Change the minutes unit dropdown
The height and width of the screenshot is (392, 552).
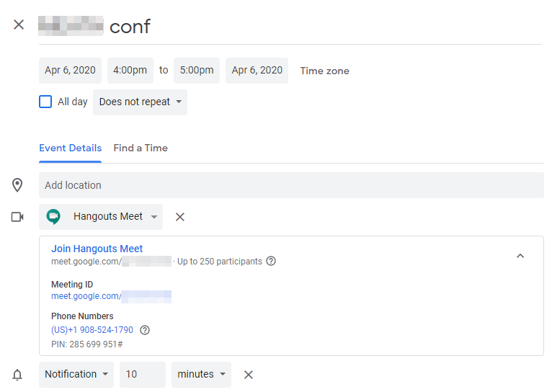(201, 375)
